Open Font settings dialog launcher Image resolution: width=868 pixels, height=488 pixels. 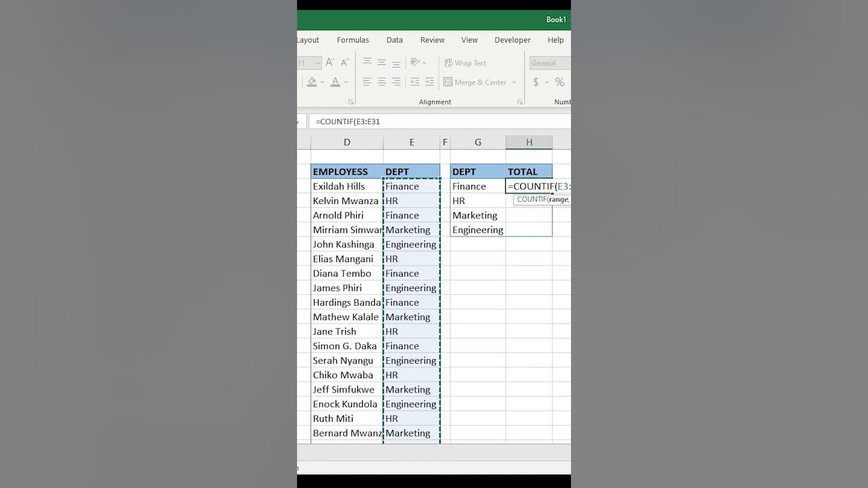pyautogui.click(x=351, y=102)
